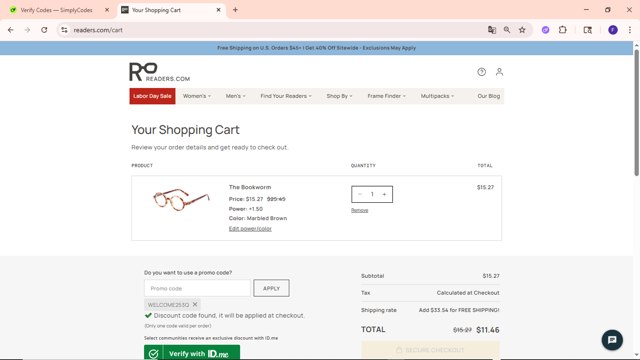Click 'Add $33.54 for FREE SHIPPING!' text
Screen dimensions: 640x360
point(459,310)
